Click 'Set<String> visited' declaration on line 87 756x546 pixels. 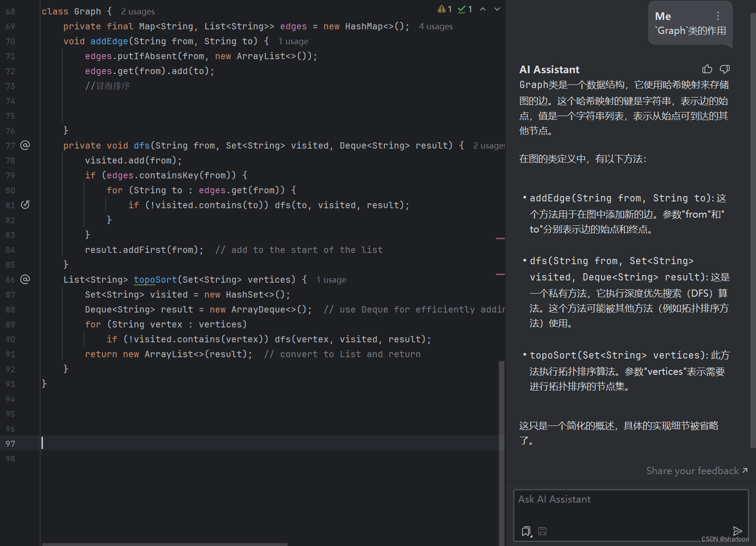click(136, 294)
